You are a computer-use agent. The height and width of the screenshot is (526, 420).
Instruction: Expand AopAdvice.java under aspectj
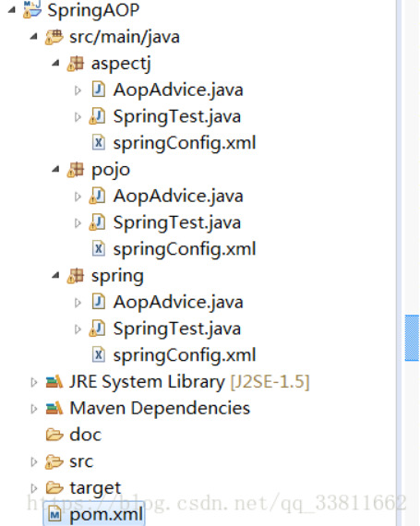78,90
